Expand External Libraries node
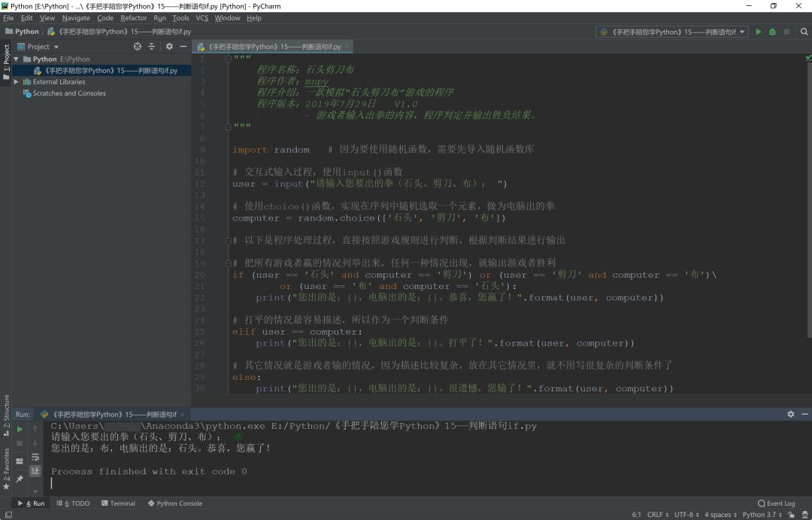Viewport: 812px width, 520px height. (17, 82)
